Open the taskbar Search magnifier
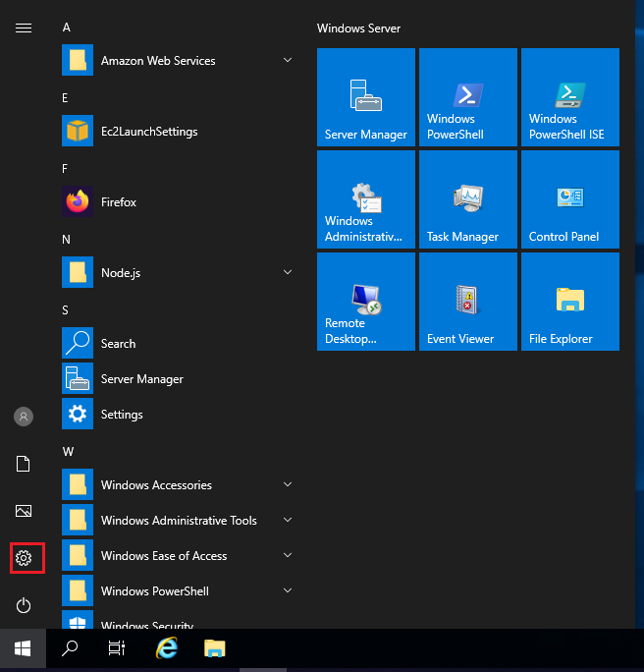Viewport: 644px width, 672px height. point(70,648)
